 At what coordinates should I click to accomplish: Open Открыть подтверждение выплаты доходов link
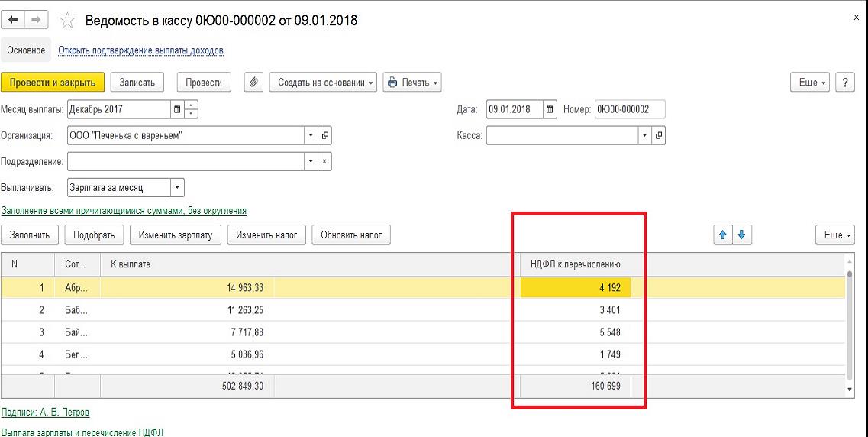pos(140,50)
